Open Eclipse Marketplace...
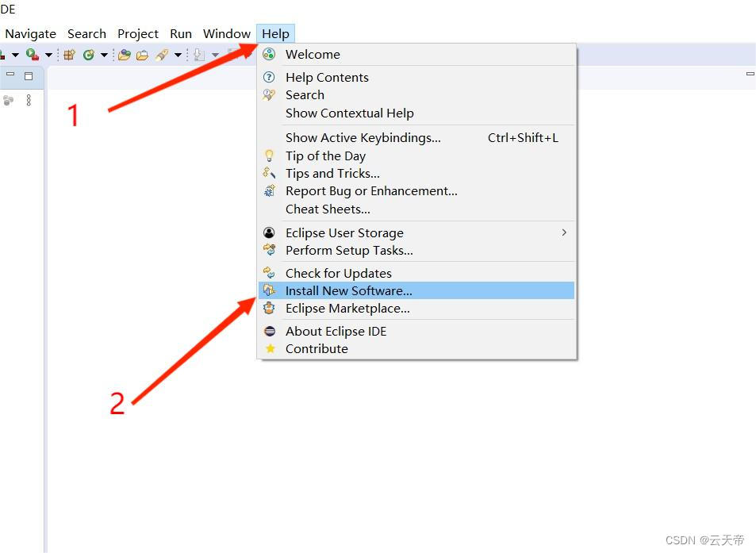756x553 pixels. pos(417,308)
